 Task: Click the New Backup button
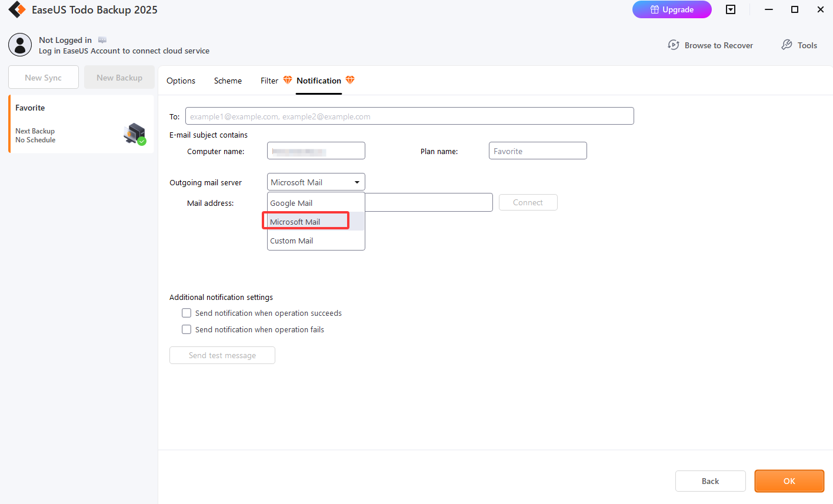click(x=119, y=77)
